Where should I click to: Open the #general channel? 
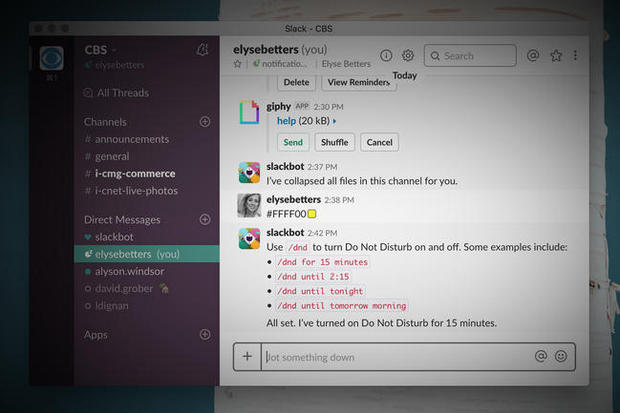[107, 156]
